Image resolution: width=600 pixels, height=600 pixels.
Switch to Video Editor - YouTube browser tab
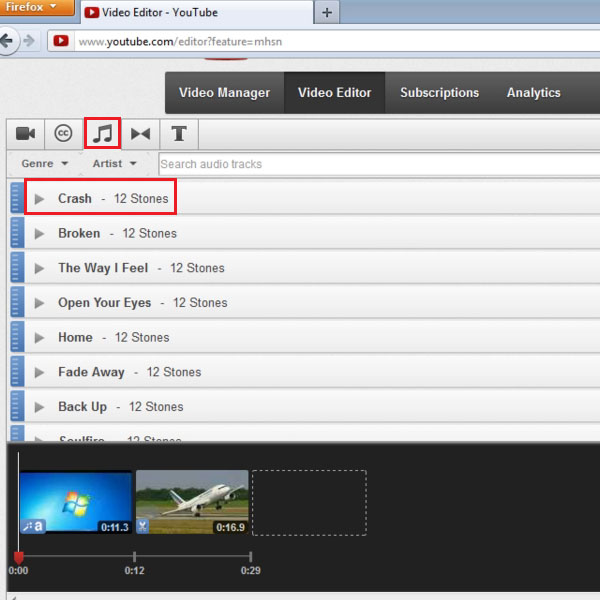(197, 13)
